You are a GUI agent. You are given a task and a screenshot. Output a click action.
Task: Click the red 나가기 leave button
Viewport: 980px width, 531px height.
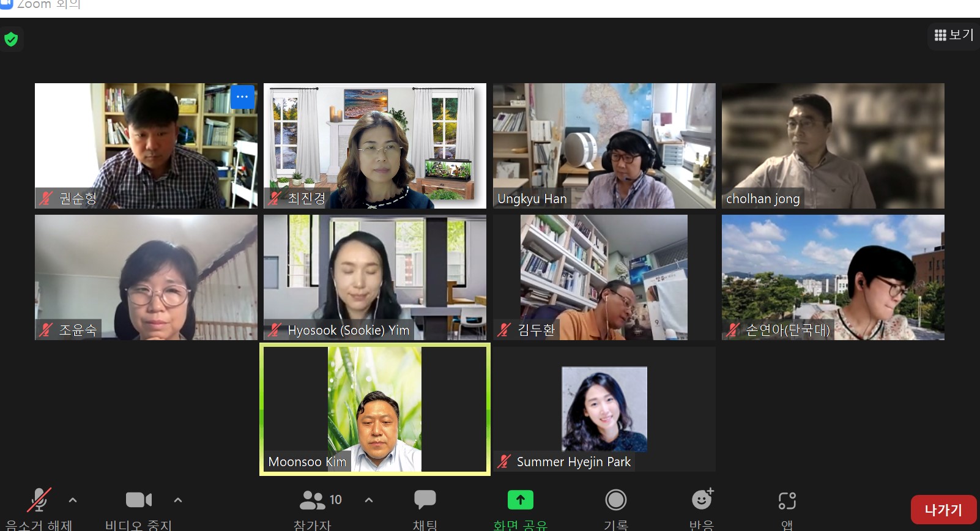943,510
